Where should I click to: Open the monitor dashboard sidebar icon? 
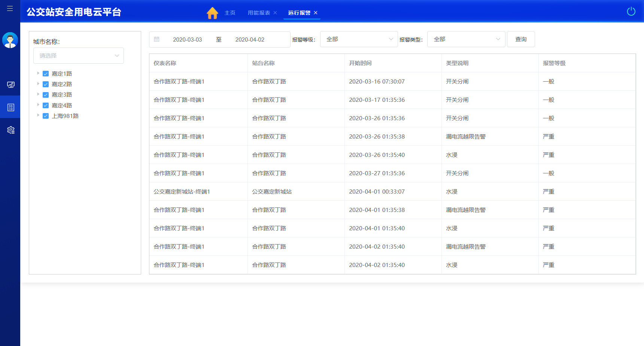click(x=10, y=85)
